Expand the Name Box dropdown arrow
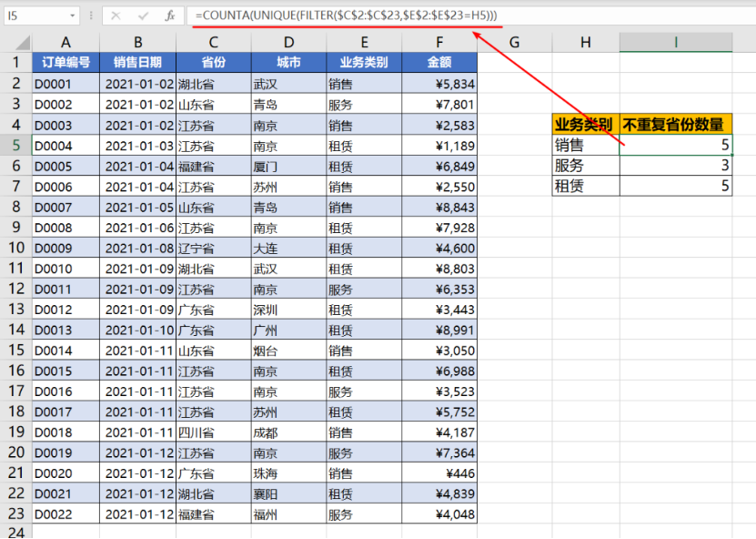The height and width of the screenshot is (539, 756). (73, 16)
